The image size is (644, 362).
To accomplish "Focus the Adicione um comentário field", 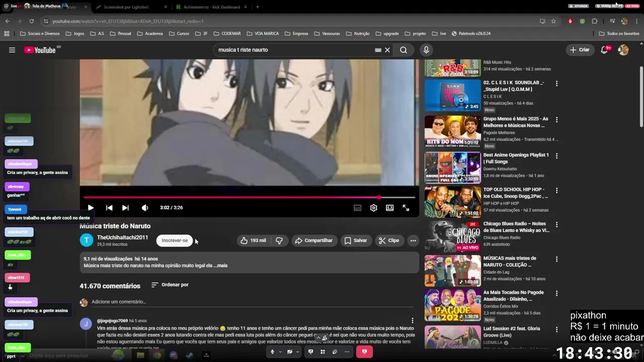I will point(252,302).
